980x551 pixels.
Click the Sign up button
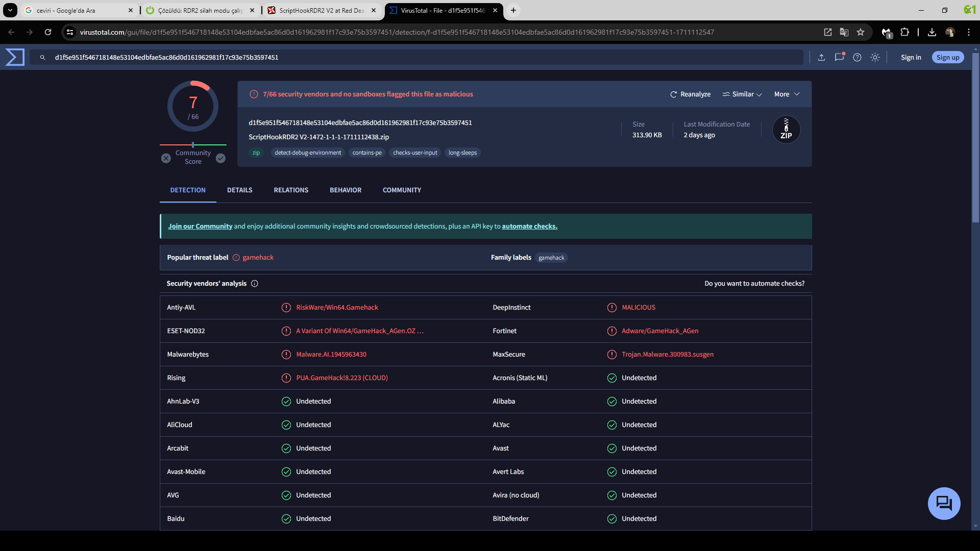947,58
